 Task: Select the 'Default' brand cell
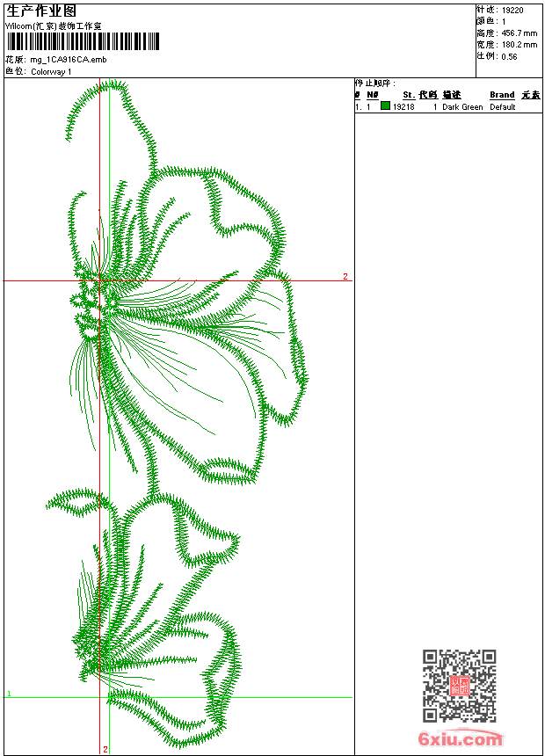point(503,107)
